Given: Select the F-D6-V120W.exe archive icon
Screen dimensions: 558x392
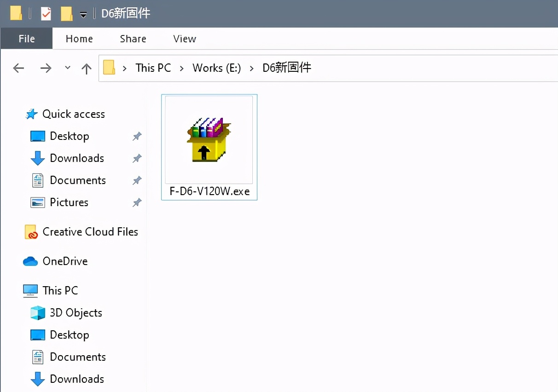Looking at the screenshot, I should [x=209, y=140].
